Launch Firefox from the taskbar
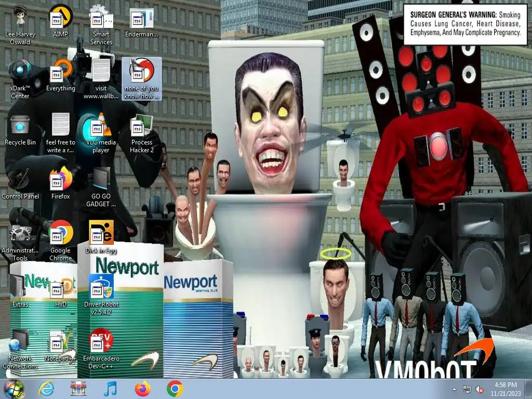 [142, 389]
